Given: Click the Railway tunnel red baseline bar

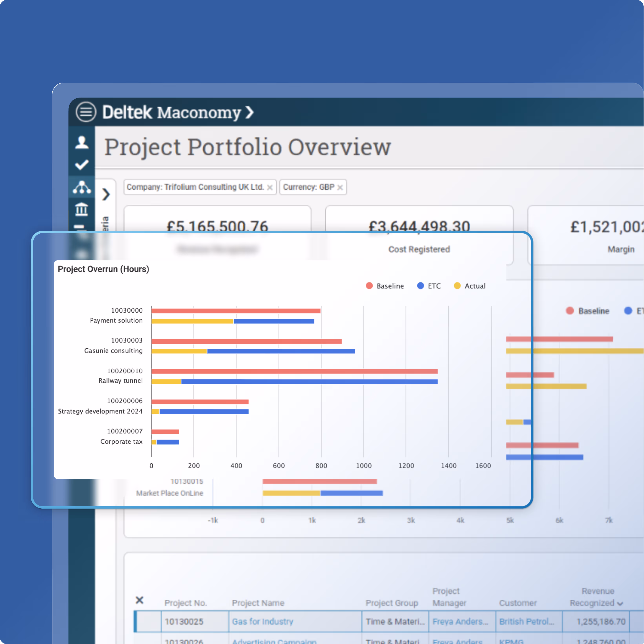Looking at the screenshot, I should [x=294, y=371].
